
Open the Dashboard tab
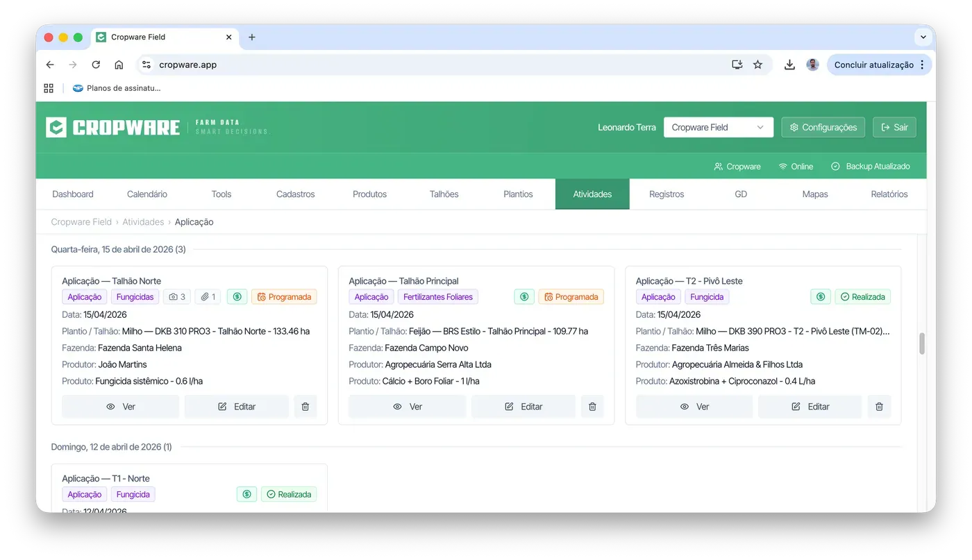click(73, 194)
